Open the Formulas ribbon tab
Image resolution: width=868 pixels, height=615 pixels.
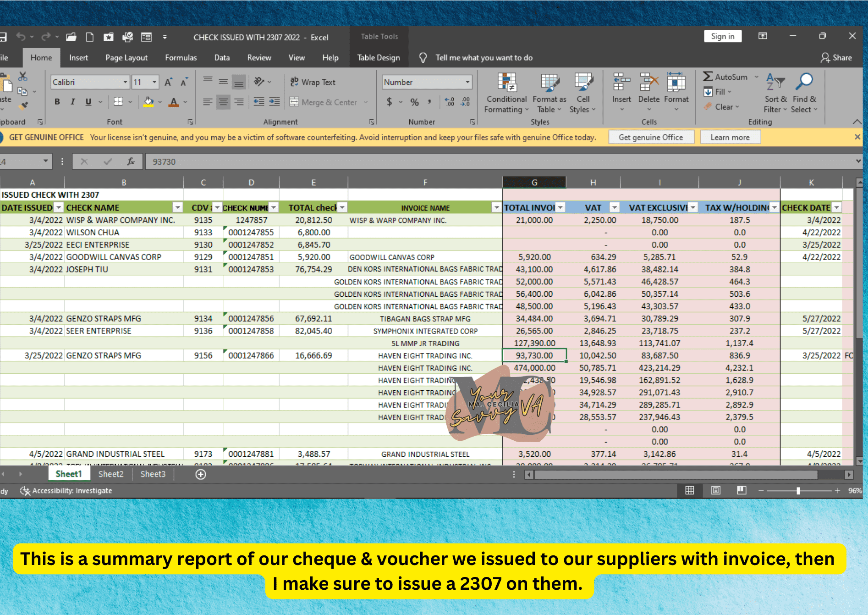181,58
